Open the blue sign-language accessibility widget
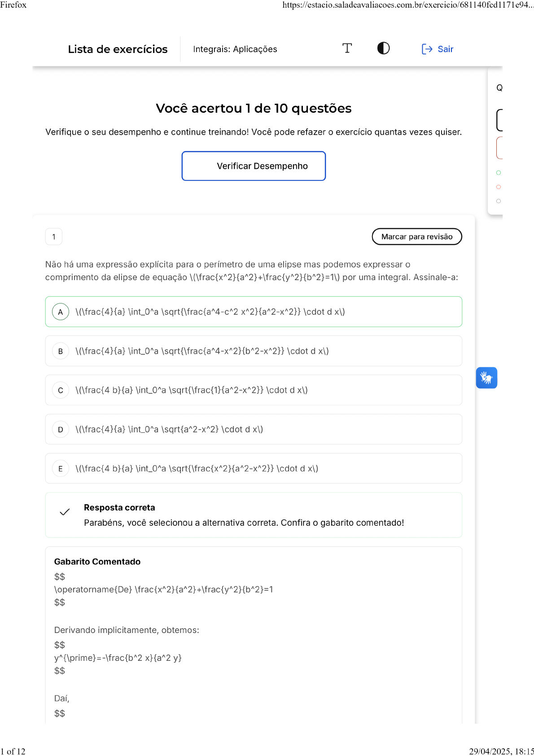The height and width of the screenshot is (756, 534). 486,378
